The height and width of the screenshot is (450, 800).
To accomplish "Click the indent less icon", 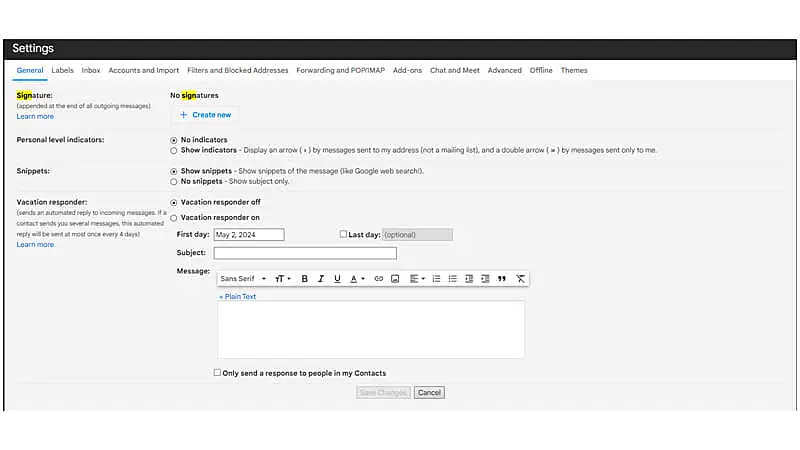I will pos(469,279).
